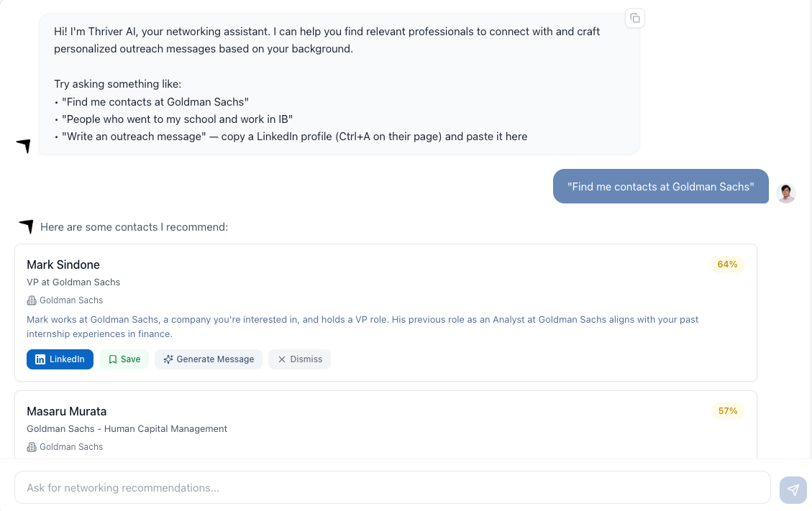Click the 57% match score badge

click(727, 411)
